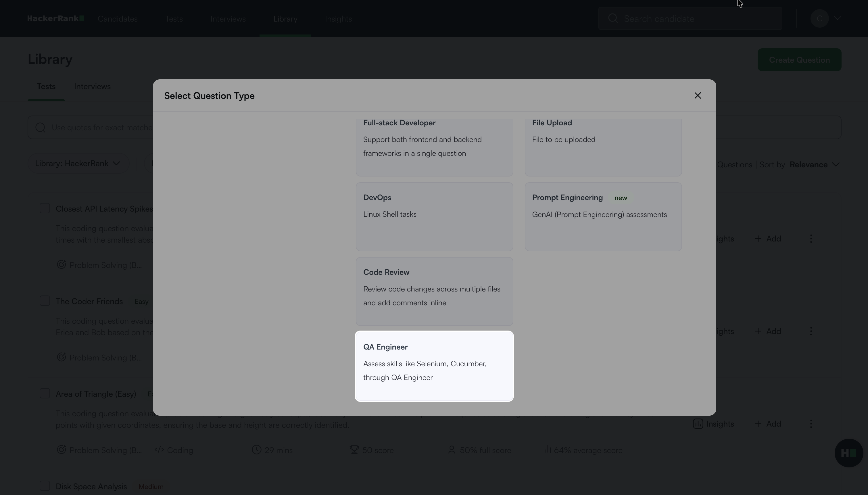Open the Sort by Relevance dropdown
This screenshot has width=868, height=495.
click(814, 164)
